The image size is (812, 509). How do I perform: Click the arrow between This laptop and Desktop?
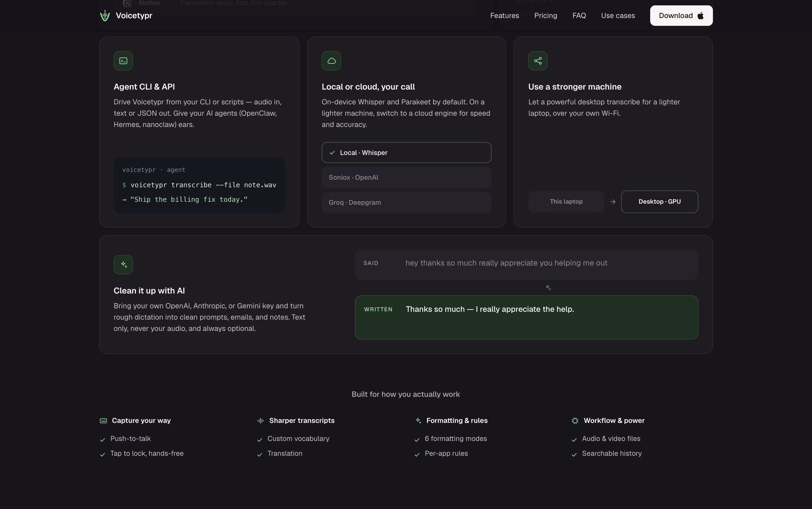(x=612, y=202)
